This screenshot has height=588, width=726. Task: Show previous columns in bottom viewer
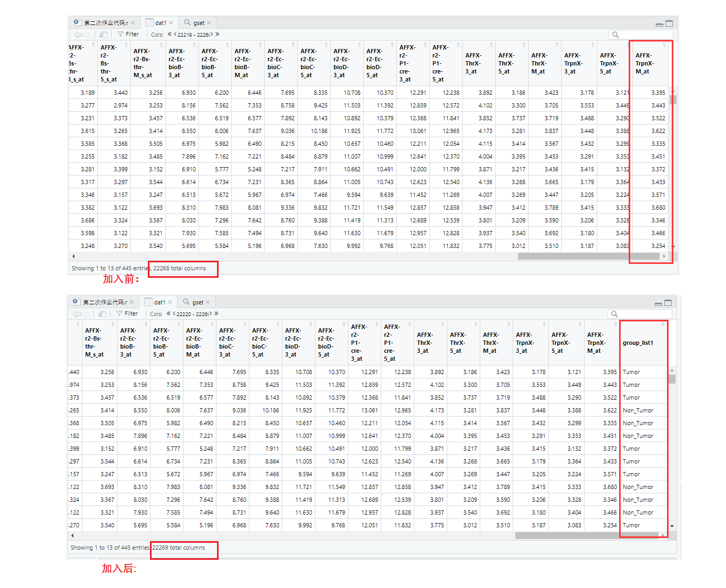174,313
